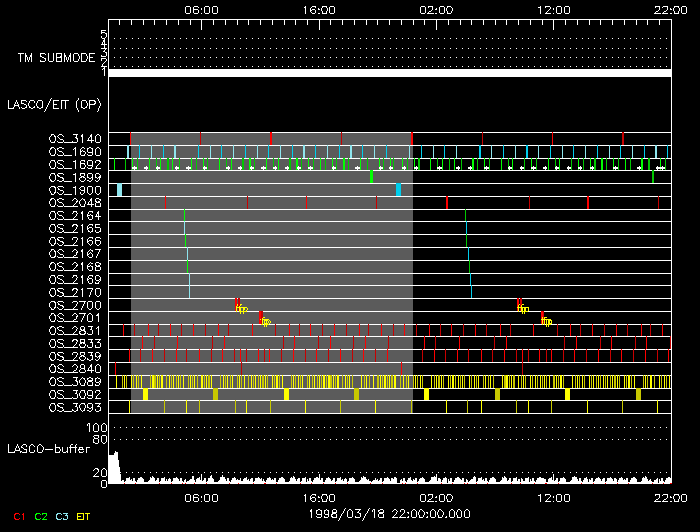Click the 06:00 tick on top axis
Image resolution: width=700 pixels, height=532 pixels.
(x=202, y=8)
